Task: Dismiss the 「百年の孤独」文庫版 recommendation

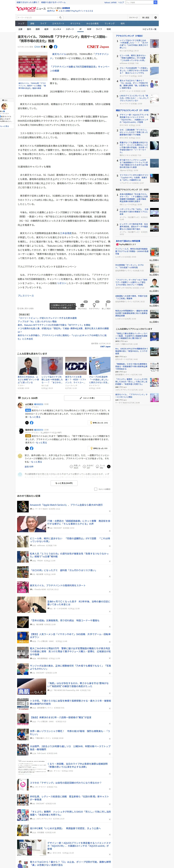Action: 109,627
